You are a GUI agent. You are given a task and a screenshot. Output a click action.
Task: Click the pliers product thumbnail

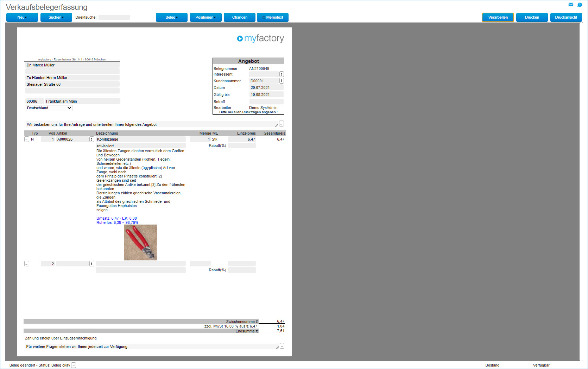(x=140, y=242)
